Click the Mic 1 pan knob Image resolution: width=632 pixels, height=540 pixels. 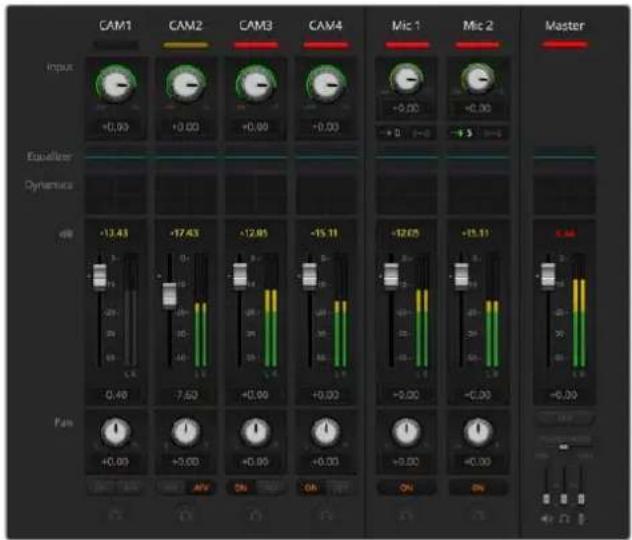406,432
